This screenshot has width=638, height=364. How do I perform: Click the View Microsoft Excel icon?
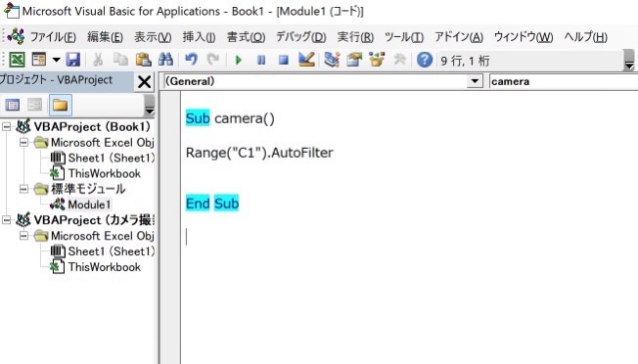17,60
